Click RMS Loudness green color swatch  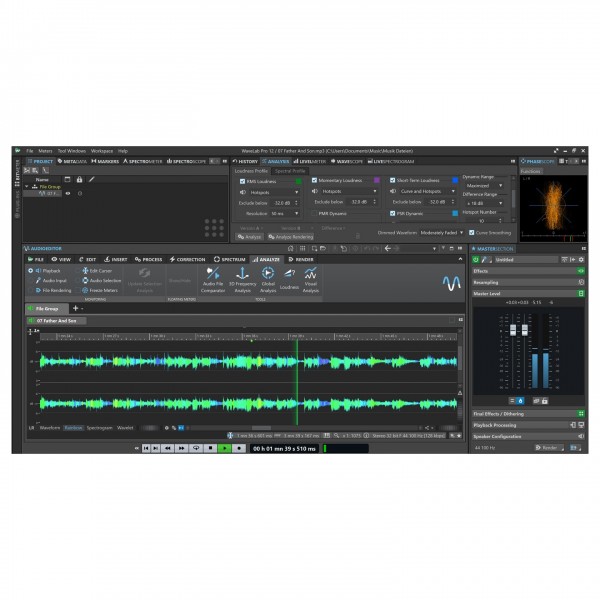pos(298,181)
